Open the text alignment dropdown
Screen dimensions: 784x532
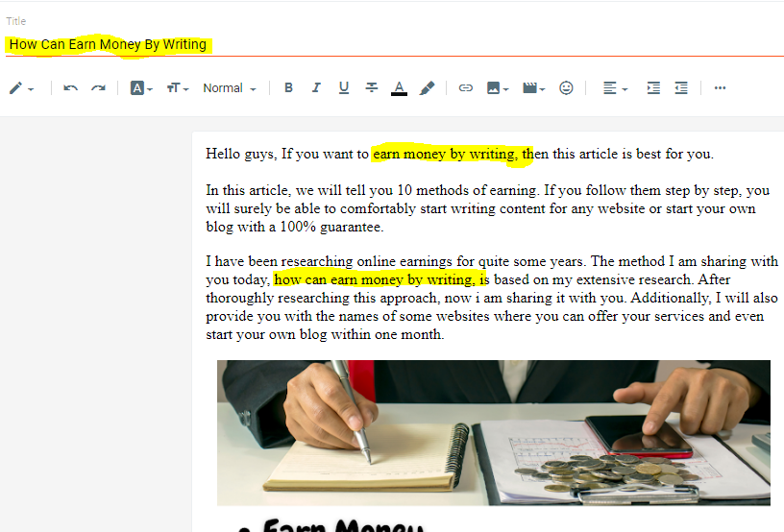pos(615,88)
